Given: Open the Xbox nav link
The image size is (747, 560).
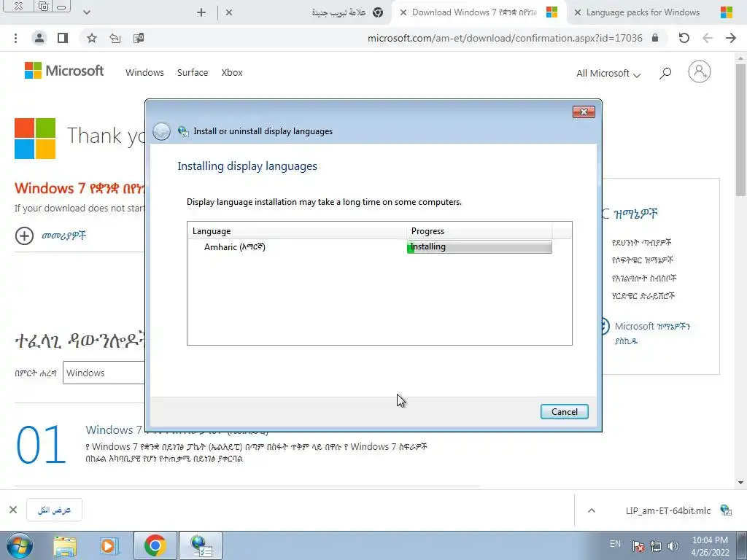Looking at the screenshot, I should (231, 72).
